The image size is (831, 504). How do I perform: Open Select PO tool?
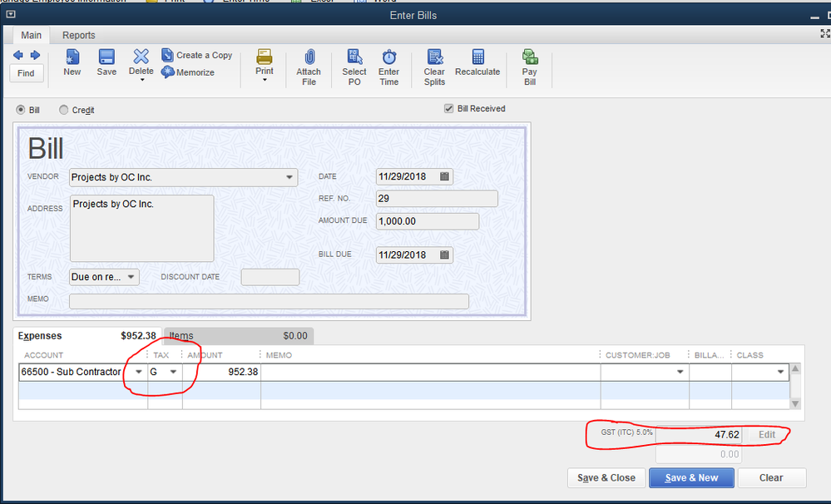(x=354, y=67)
